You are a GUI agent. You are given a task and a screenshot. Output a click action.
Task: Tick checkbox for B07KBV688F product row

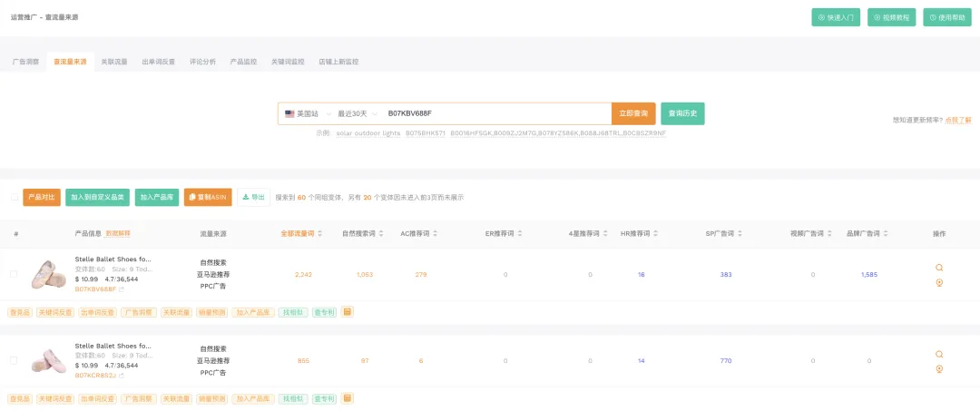pos(14,274)
